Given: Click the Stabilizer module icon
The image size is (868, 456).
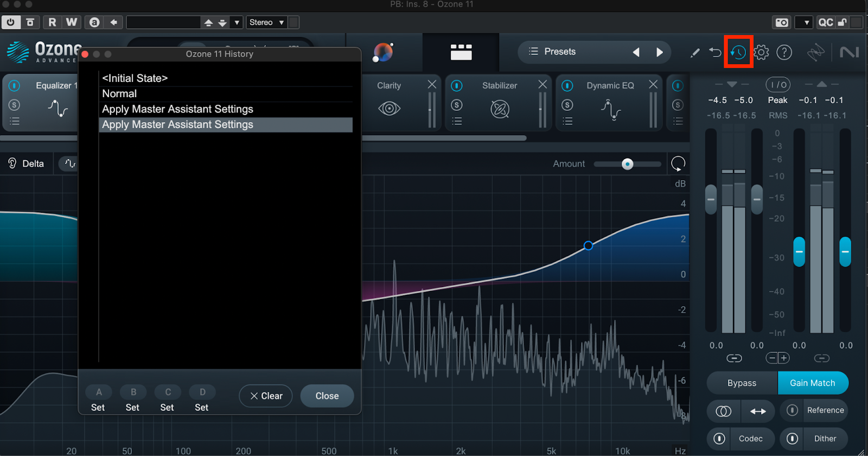Looking at the screenshot, I should (500, 109).
